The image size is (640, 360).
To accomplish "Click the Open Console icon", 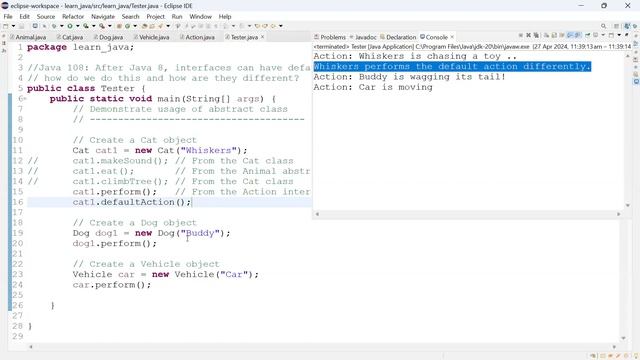I will pos(611,36).
